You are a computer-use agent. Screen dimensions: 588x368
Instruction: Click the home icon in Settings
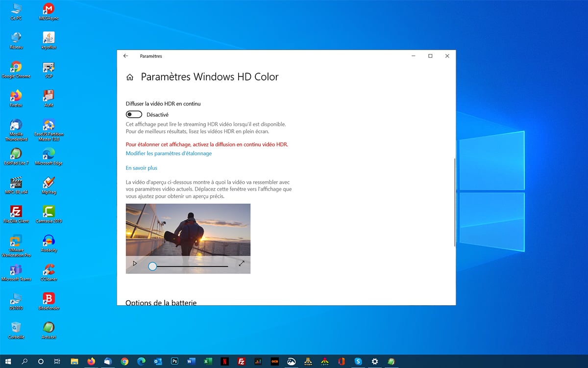click(130, 77)
